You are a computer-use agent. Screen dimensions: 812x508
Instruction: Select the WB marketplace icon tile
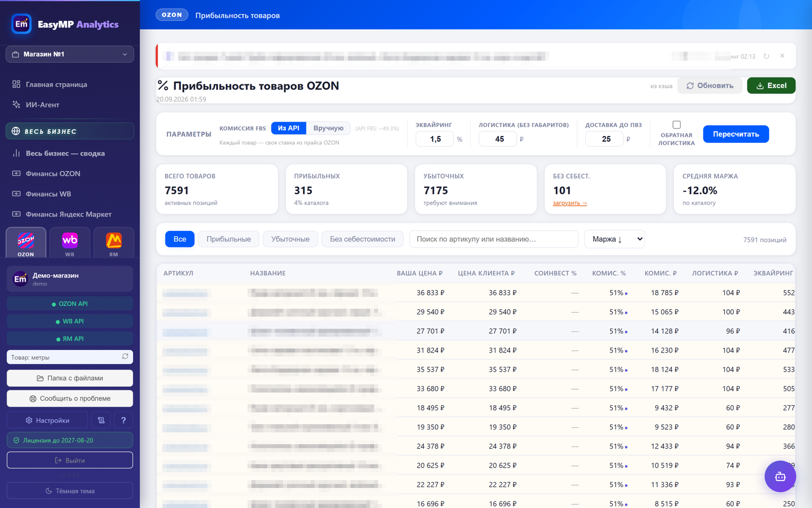tap(70, 243)
